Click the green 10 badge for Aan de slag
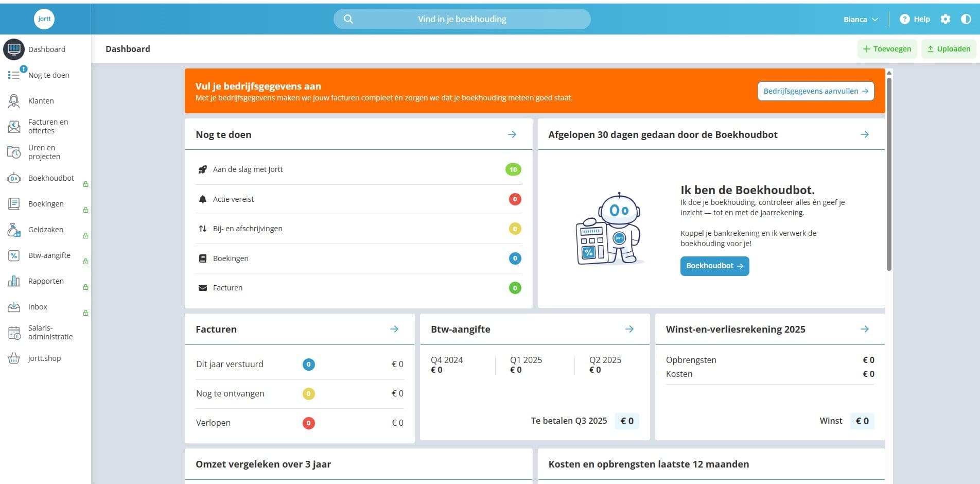The height and width of the screenshot is (484, 980). click(x=513, y=169)
